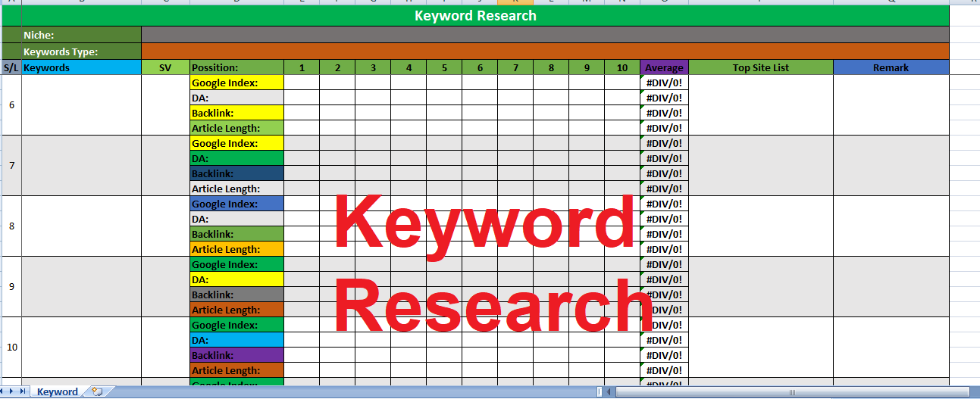
Task: Select serial number 7 cell
Action: click(11, 166)
